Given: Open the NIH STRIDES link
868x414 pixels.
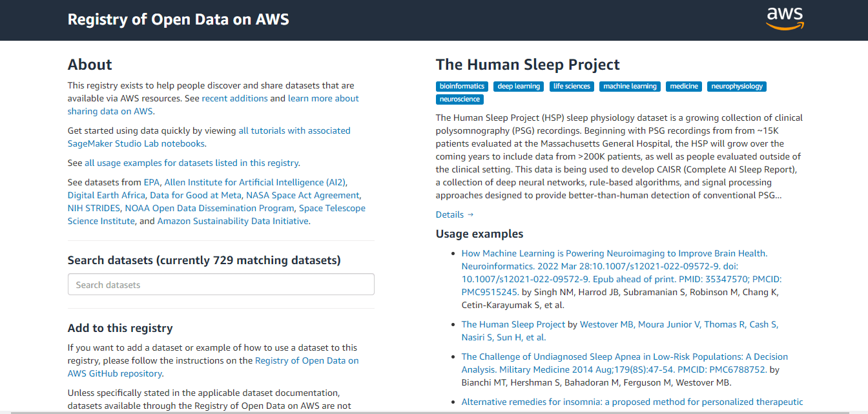Looking at the screenshot, I should (x=93, y=208).
